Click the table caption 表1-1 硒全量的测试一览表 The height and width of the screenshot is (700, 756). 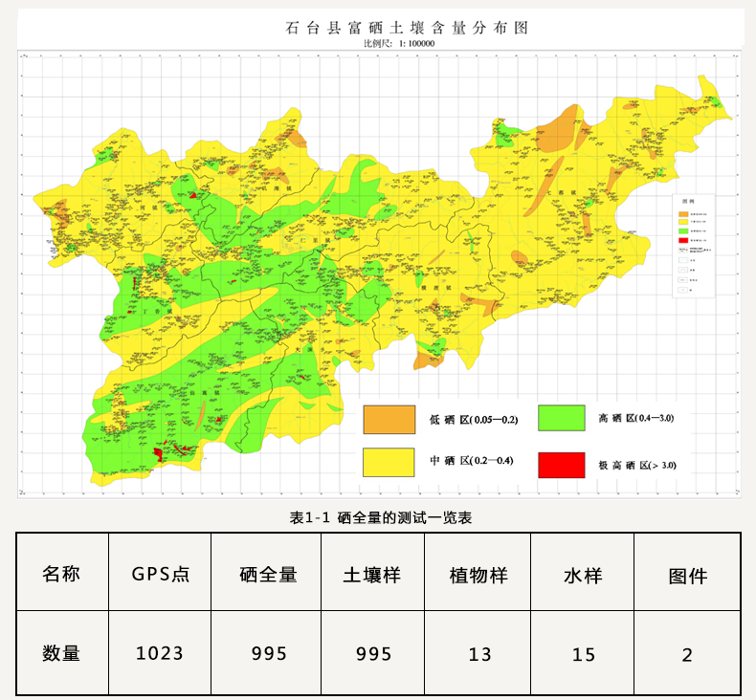coord(380,517)
